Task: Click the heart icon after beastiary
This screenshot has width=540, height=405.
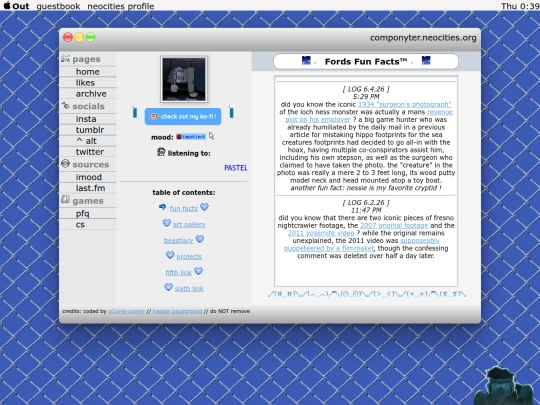Action: click(x=200, y=239)
